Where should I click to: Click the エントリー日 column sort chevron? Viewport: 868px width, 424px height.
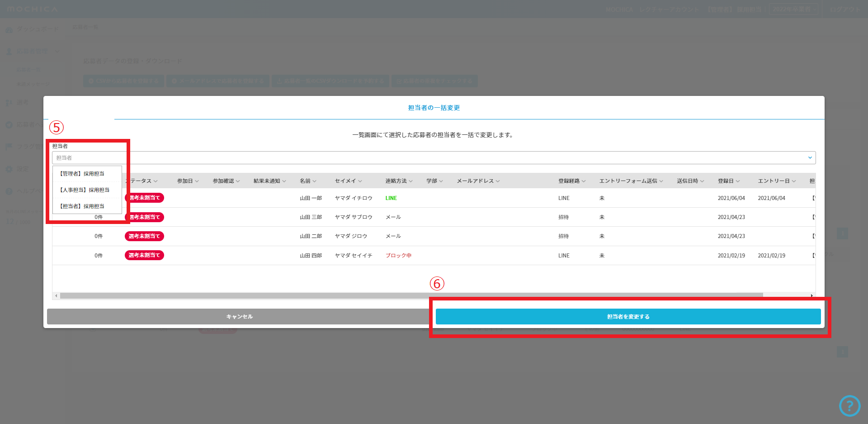pyautogui.click(x=793, y=181)
